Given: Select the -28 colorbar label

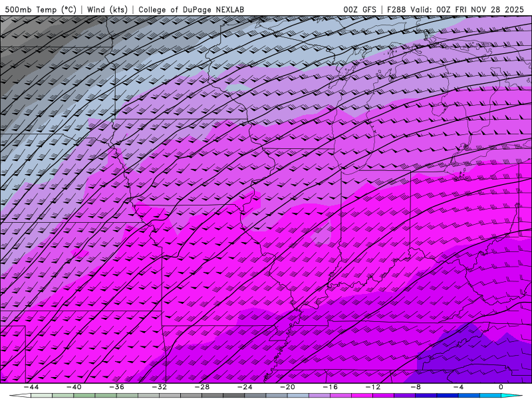Looking at the screenshot, I should (x=202, y=387).
